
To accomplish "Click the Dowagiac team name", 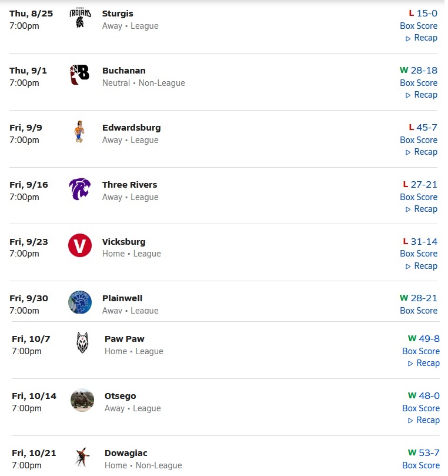I will pyautogui.click(x=126, y=453).
